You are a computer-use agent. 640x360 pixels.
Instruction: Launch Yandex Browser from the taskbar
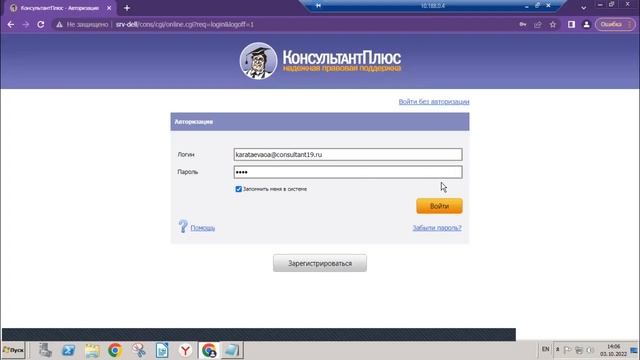[185, 350]
